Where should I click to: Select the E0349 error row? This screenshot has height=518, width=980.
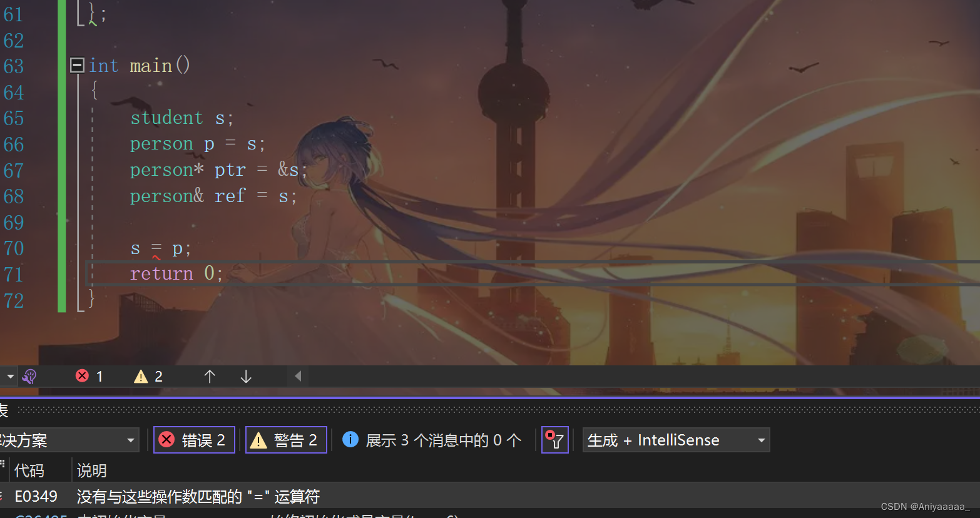pyautogui.click(x=490, y=496)
